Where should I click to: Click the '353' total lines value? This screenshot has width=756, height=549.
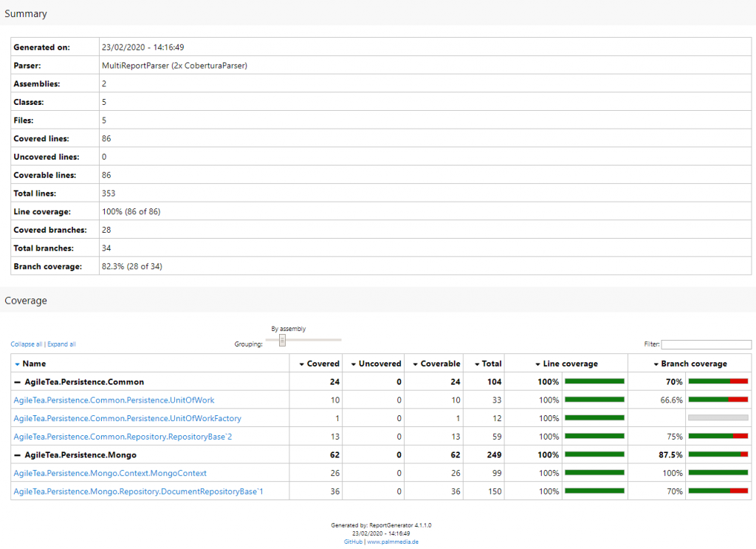click(x=109, y=194)
